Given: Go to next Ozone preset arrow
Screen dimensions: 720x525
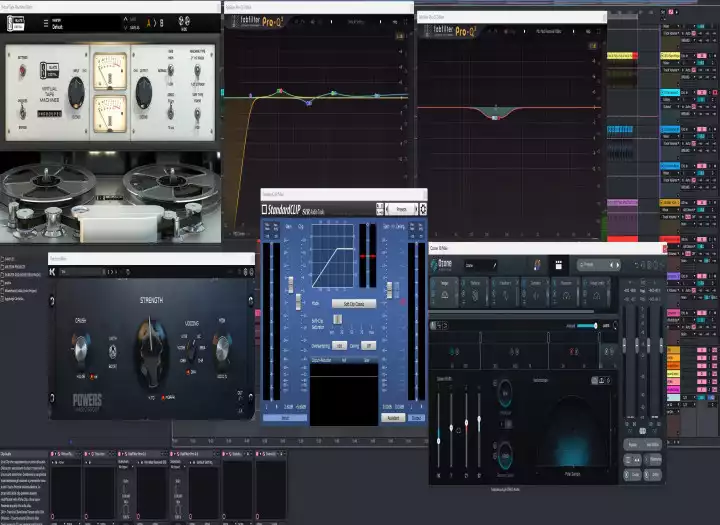Looking at the screenshot, I should click(x=618, y=265).
